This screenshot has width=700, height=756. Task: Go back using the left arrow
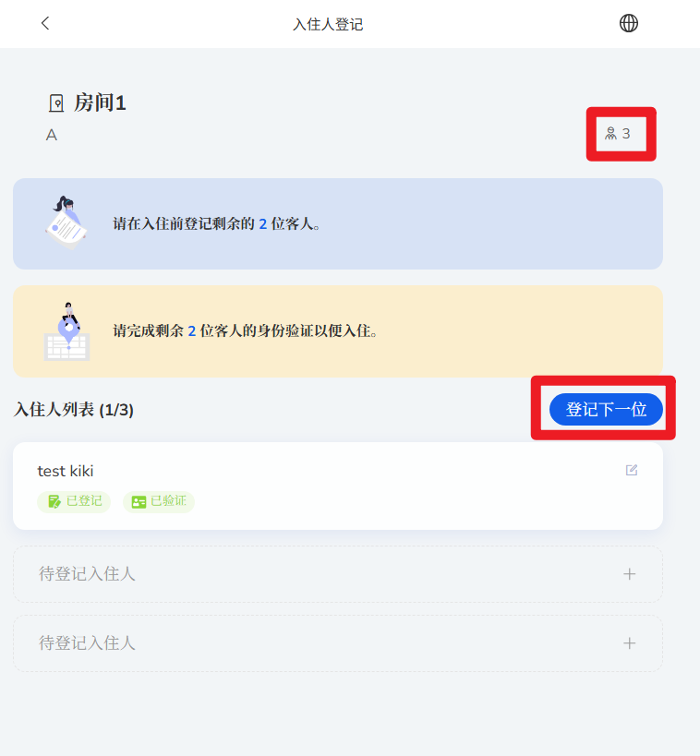pyautogui.click(x=45, y=23)
